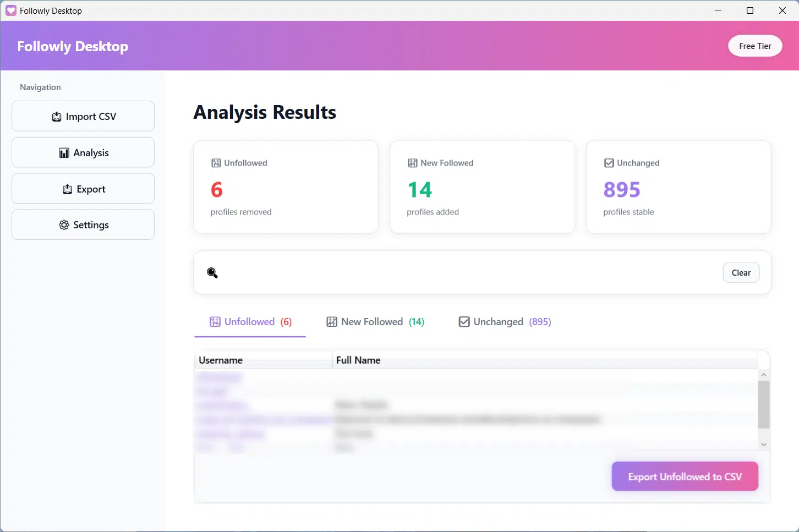Click the 'profiles removed' label
The image size is (799, 532).
point(241,212)
